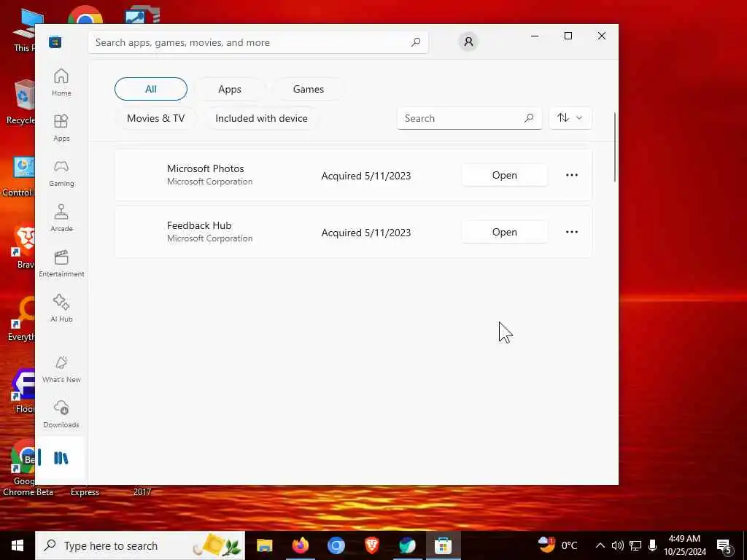Select the Library icon in sidebar

click(x=61, y=458)
